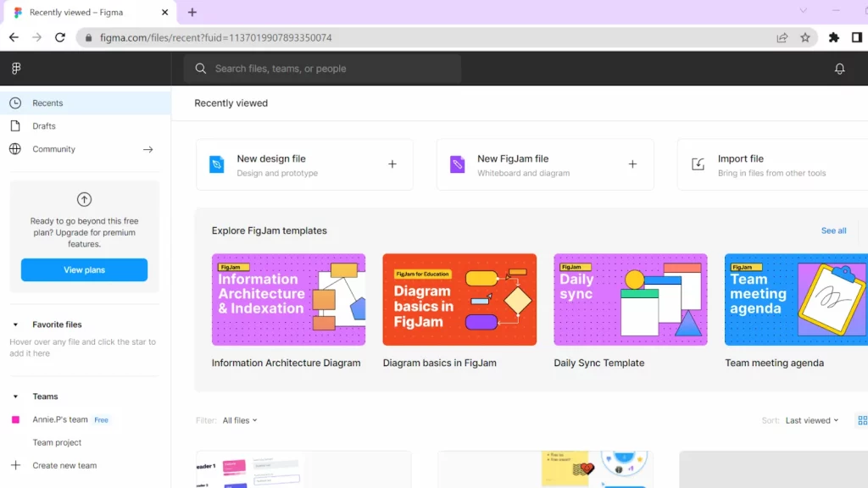Viewport: 868px width, 488px height.
Task: Open Community in the sidebar
Action: pyautogui.click(x=86, y=149)
